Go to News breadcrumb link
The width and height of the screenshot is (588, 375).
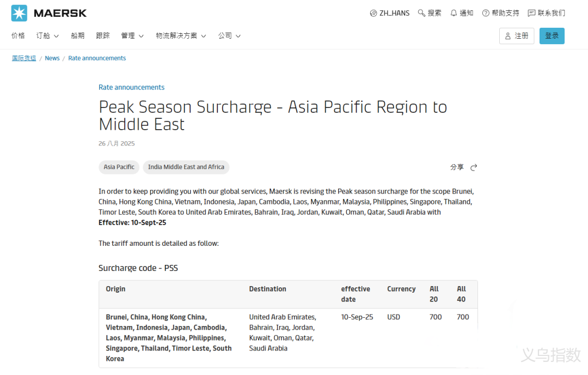[x=52, y=58]
